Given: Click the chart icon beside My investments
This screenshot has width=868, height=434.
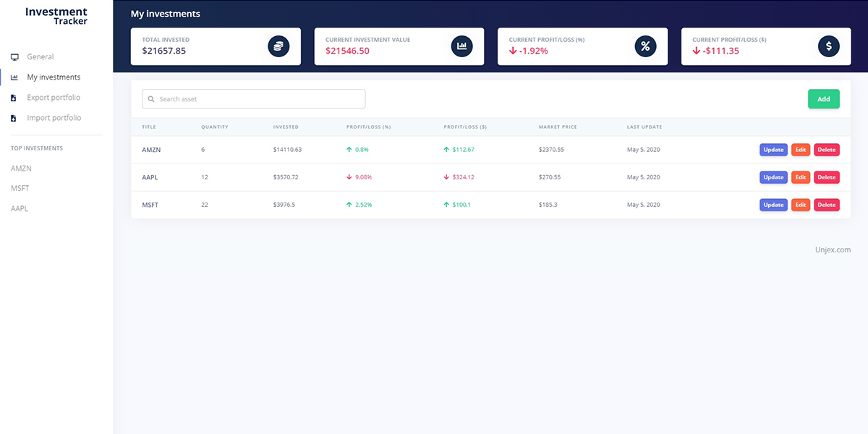Looking at the screenshot, I should click(x=14, y=77).
